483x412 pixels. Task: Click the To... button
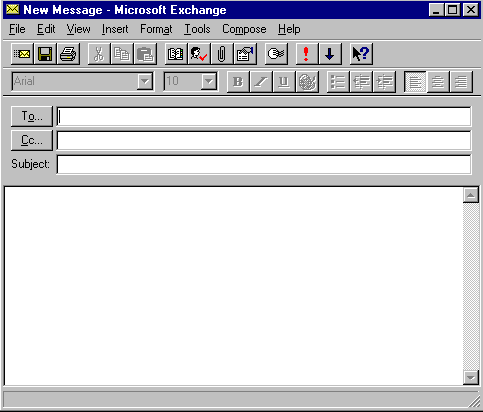point(32,116)
